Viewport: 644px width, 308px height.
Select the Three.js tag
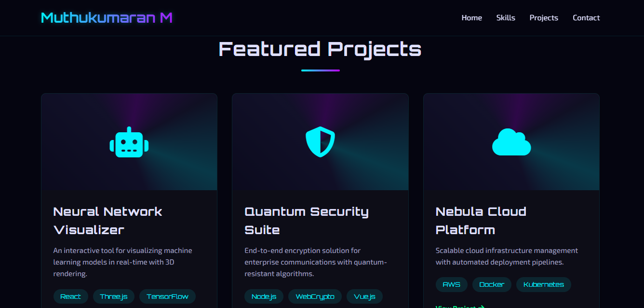[x=114, y=296]
